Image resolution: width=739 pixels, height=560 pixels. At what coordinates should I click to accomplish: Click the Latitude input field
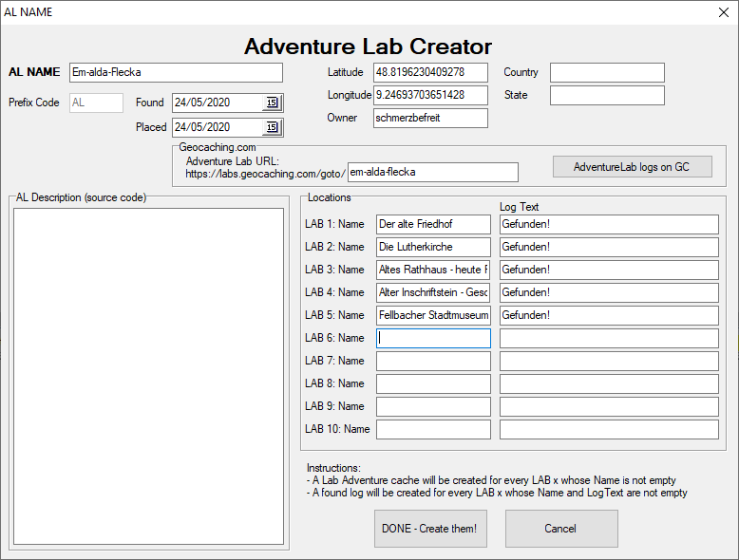pyautogui.click(x=431, y=72)
